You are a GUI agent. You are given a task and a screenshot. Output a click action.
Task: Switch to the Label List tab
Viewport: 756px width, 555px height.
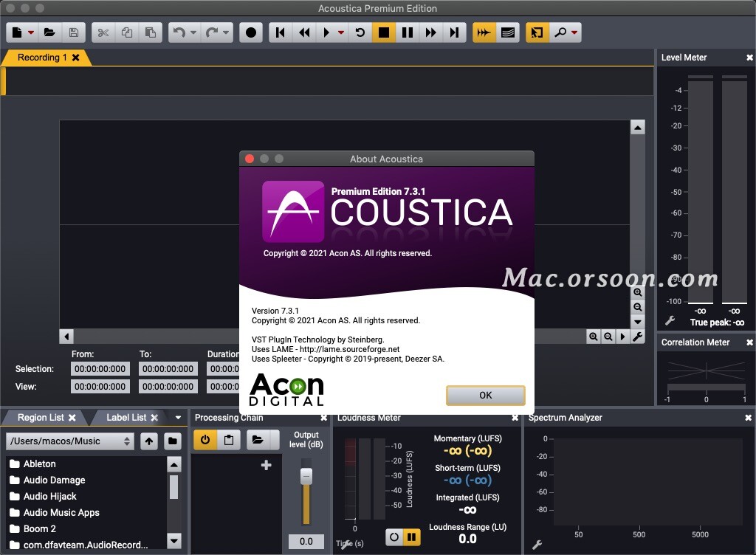click(x=126, y=417)
